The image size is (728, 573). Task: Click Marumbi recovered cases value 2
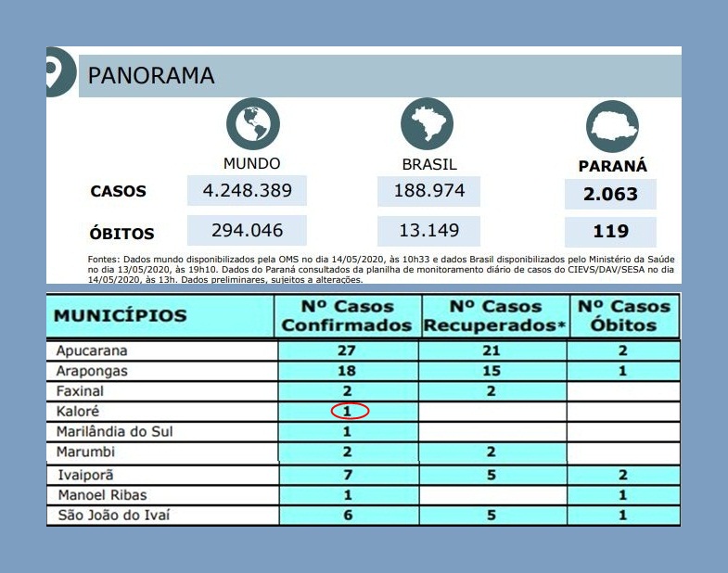click(x=492, y=452)
